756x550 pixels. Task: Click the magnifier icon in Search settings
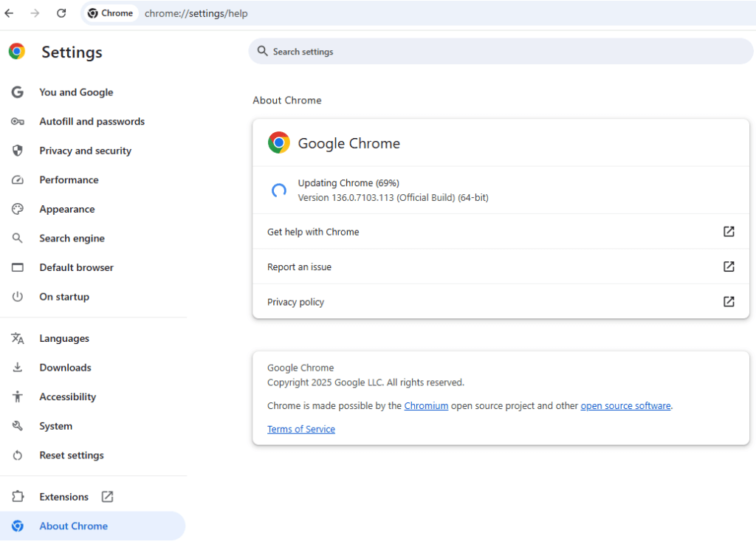click(262, 51)
